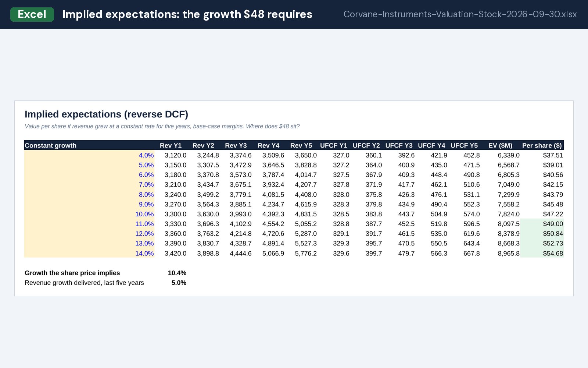The image size is (588, 368).
Task: Click 'Revenue growth delivered, last five years' label
Action: coord(84,283)
